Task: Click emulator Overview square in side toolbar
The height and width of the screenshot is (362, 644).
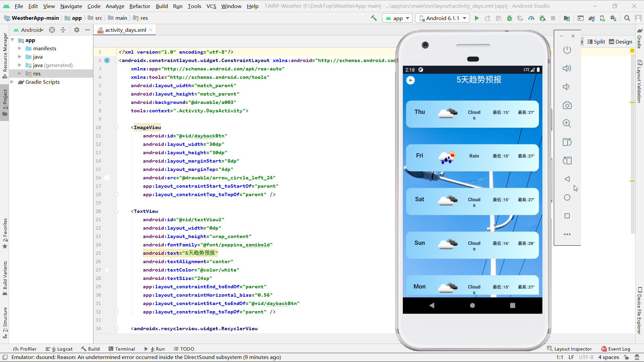Action: (x=567, y=216)
